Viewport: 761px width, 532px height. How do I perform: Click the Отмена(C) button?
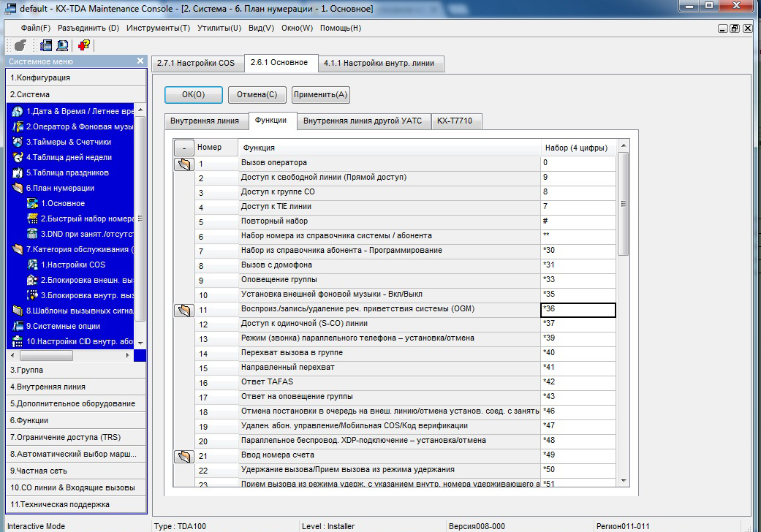[257, 94]
